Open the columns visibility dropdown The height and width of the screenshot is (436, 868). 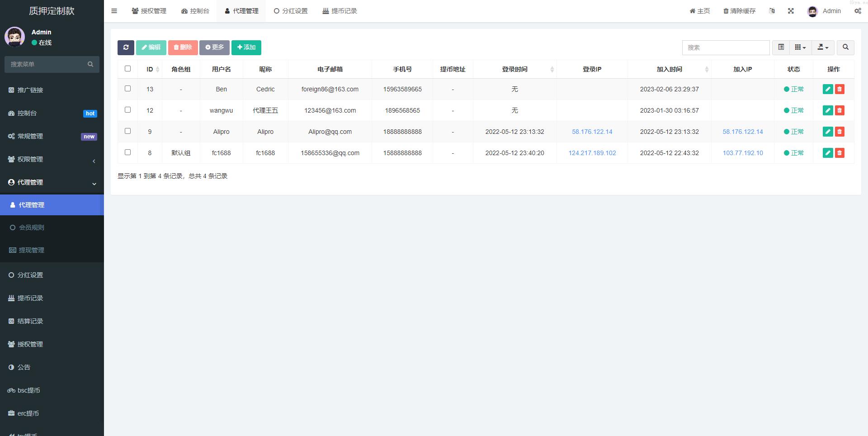pos(800,47)
